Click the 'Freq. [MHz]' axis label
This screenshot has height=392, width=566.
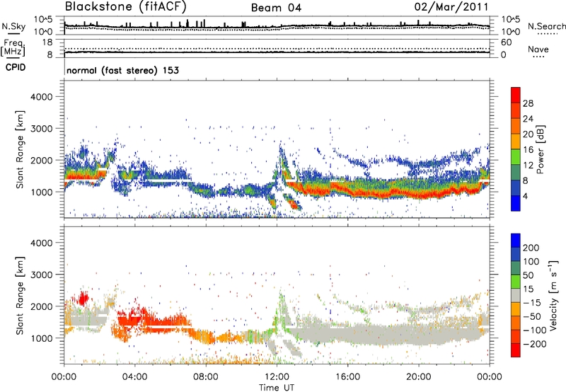tap(13, 48)
